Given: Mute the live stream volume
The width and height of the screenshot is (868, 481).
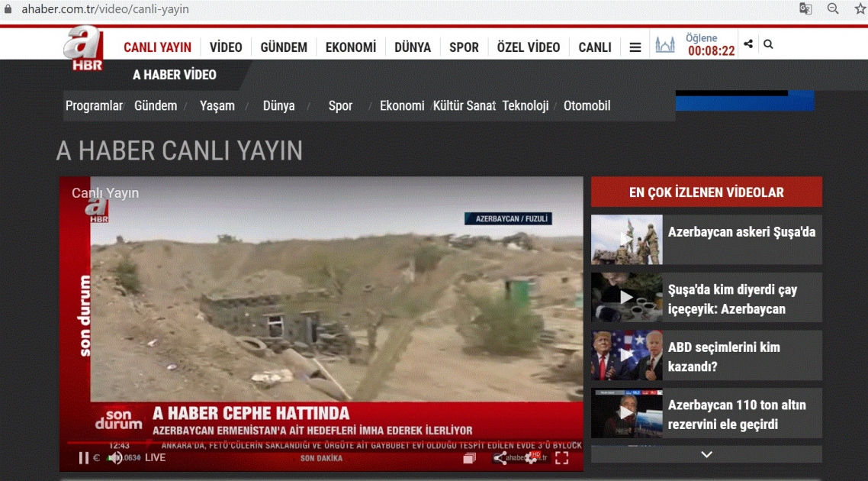Looking at the screenshot, I should click(115, 458).
